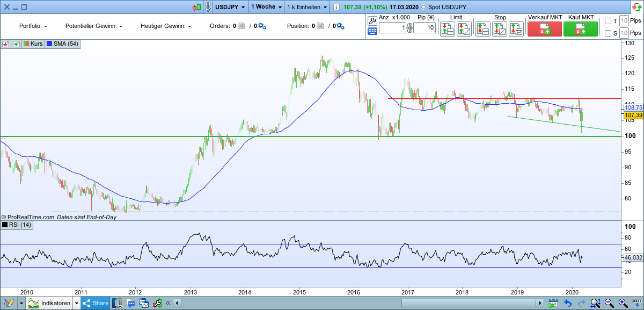Click the Share button
The width and height of the screenshot is (644, 310).
[94, 302]
